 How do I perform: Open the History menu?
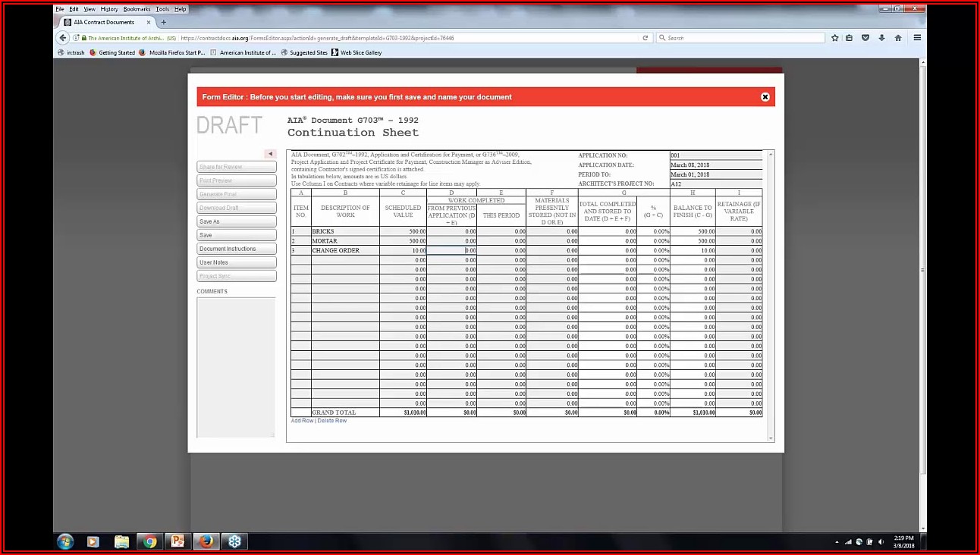(x=109, y=9)
